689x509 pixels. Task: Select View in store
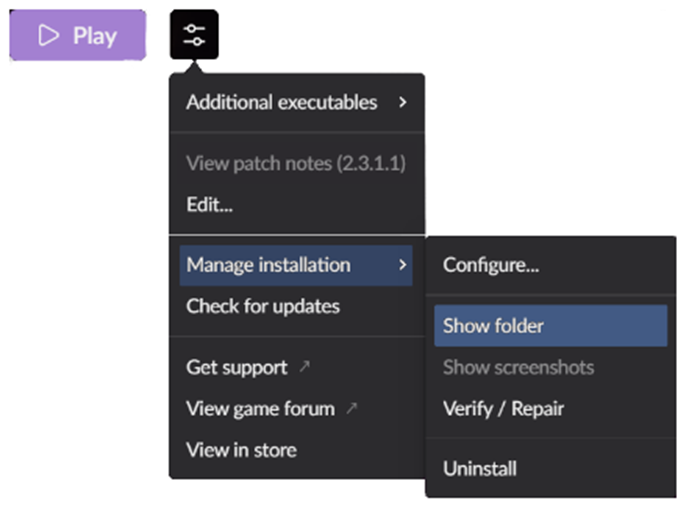tap(241, 449)
